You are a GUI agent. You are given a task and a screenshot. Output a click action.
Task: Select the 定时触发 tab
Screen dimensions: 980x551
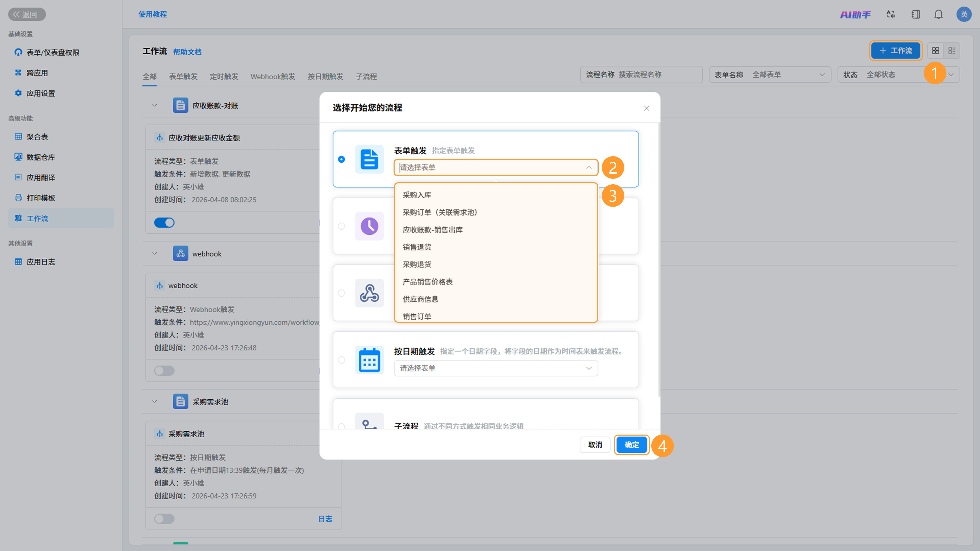pos(224,77)
